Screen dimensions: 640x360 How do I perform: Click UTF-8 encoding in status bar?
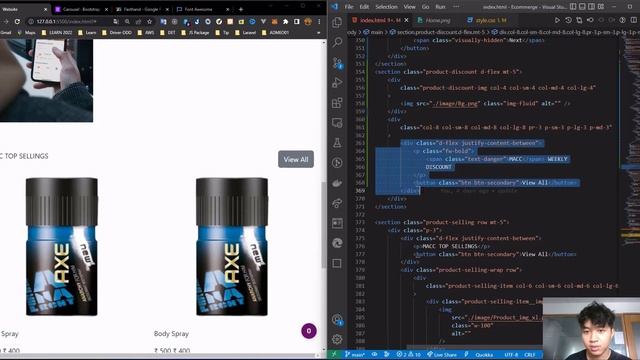coord(511,354)
